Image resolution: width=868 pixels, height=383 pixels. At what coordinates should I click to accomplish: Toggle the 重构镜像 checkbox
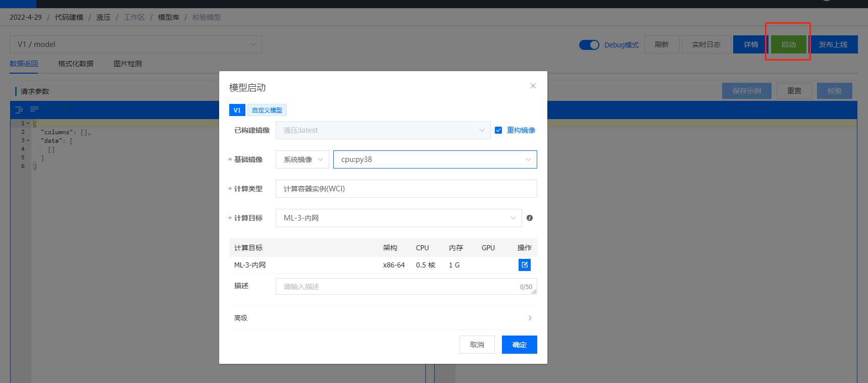pos(498,130)
